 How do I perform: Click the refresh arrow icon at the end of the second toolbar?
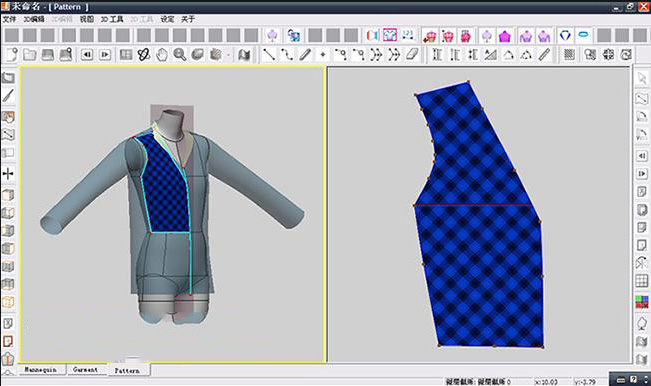[x=626, y=54]
